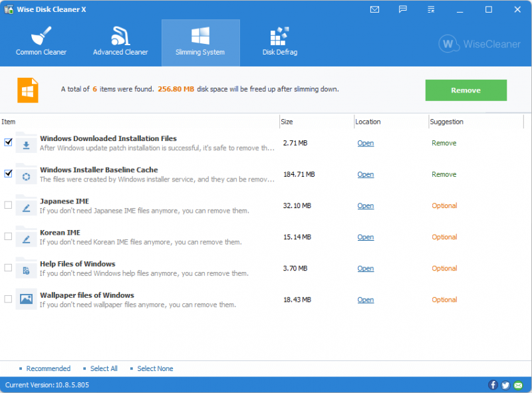Click the Wallpaper files picture icon
Image resolution: width=532 pixels, height=393 pixels.
pos(26,299)
